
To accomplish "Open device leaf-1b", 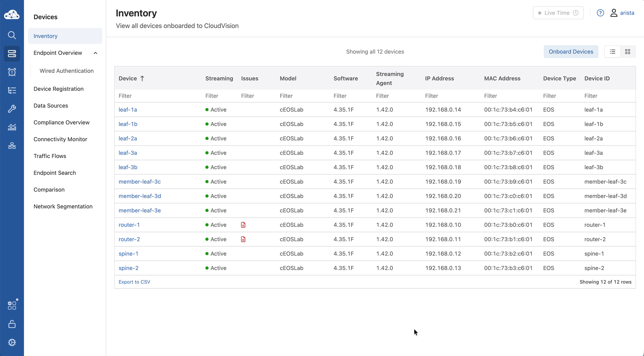I will tap(128, 124).
